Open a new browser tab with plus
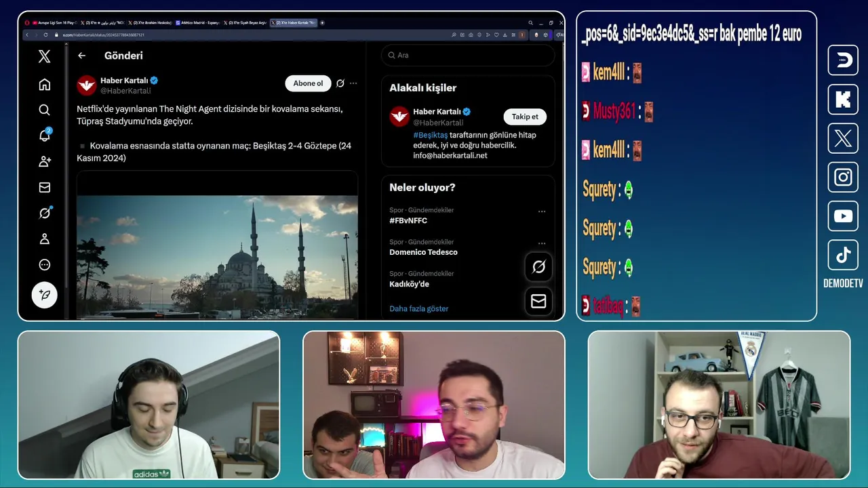Screen dimensions: 868x488 coord(322,23)
